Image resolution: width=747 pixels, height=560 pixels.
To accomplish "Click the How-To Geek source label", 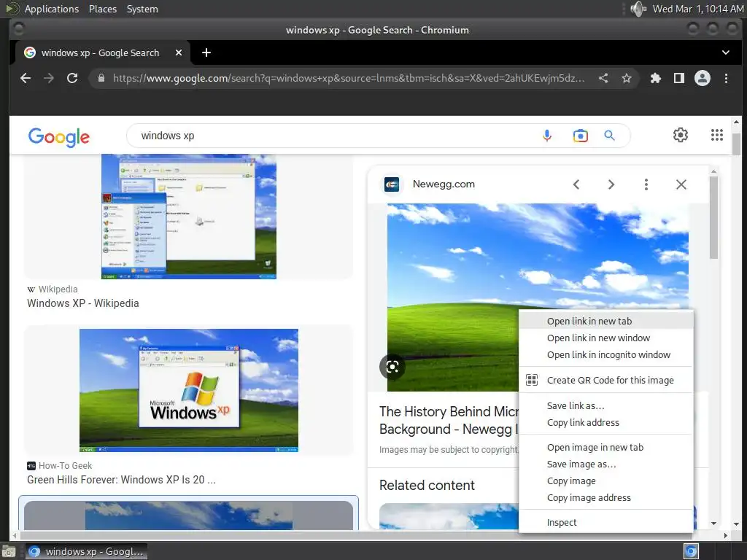I will tap(65, 466).
